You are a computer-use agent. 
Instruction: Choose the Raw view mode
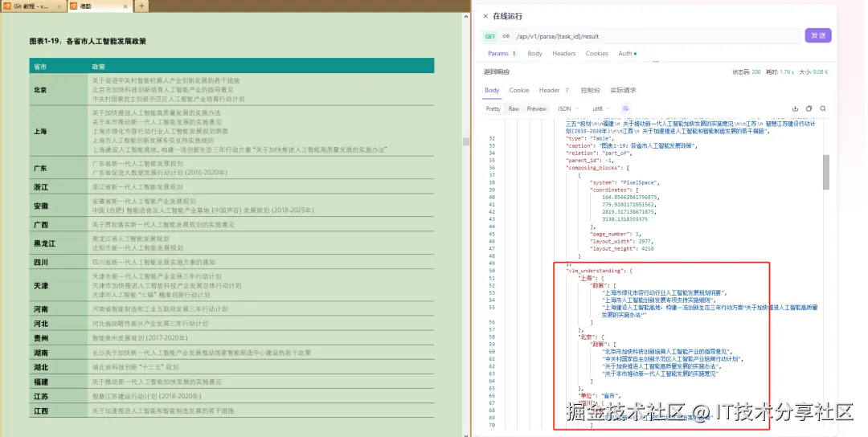tap(514, 109)
